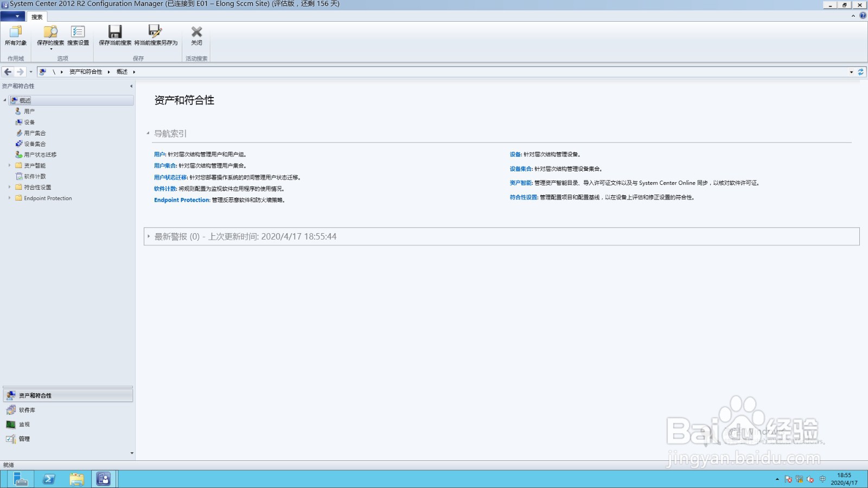Image resolution: width=868 pixels, height=488 pixels.
Task: Open the 用户集合 link in the navigation index
Action: point(165,166)
